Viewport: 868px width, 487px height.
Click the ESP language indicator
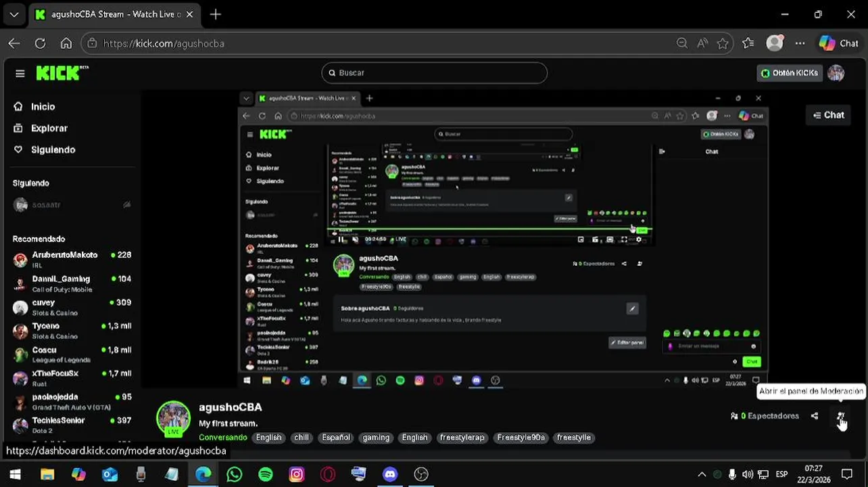[x=781, y=474]
